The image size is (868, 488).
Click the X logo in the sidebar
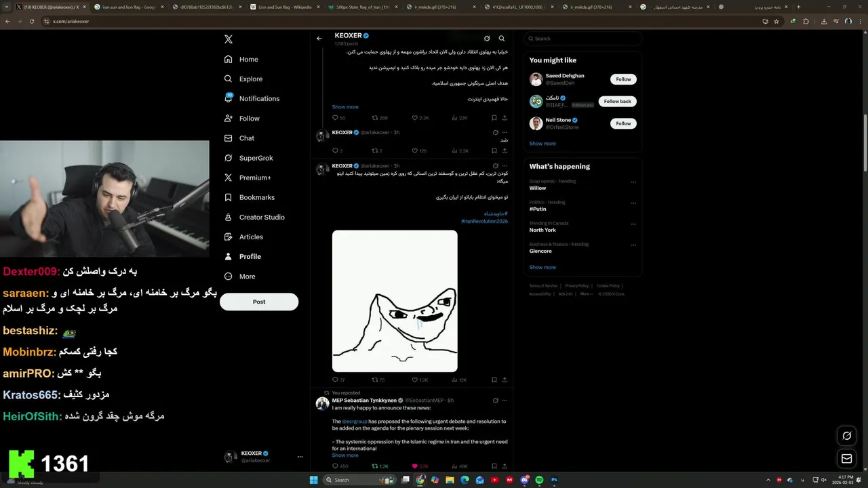[229, 39]
